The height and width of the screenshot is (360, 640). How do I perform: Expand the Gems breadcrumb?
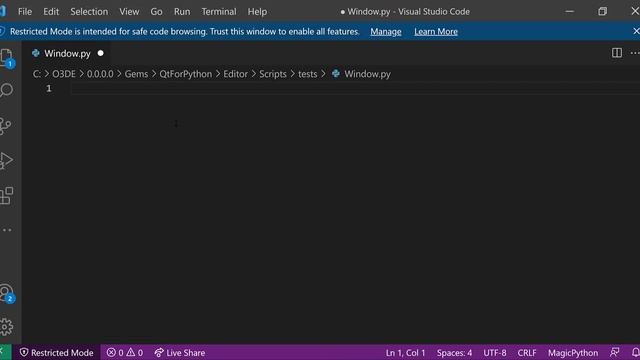136,74
